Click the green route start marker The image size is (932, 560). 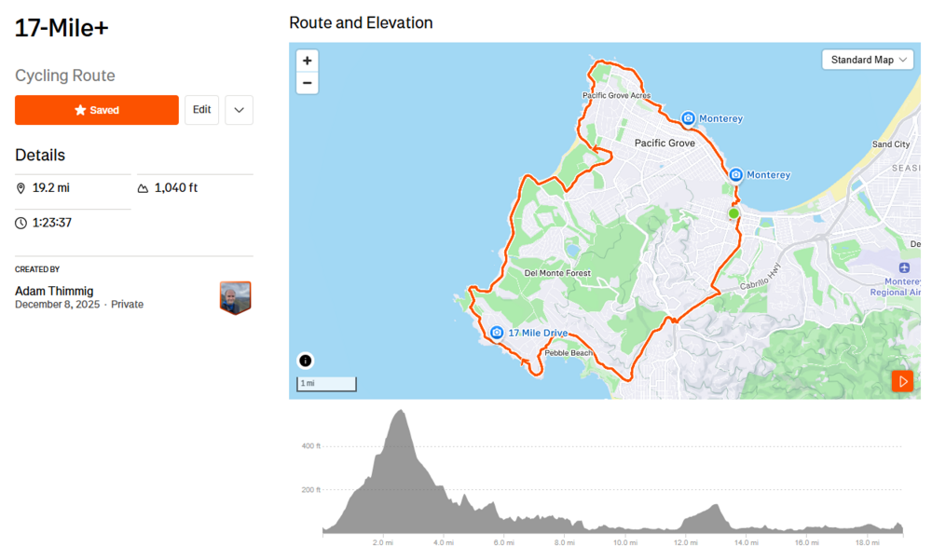(x=733, y=213)
